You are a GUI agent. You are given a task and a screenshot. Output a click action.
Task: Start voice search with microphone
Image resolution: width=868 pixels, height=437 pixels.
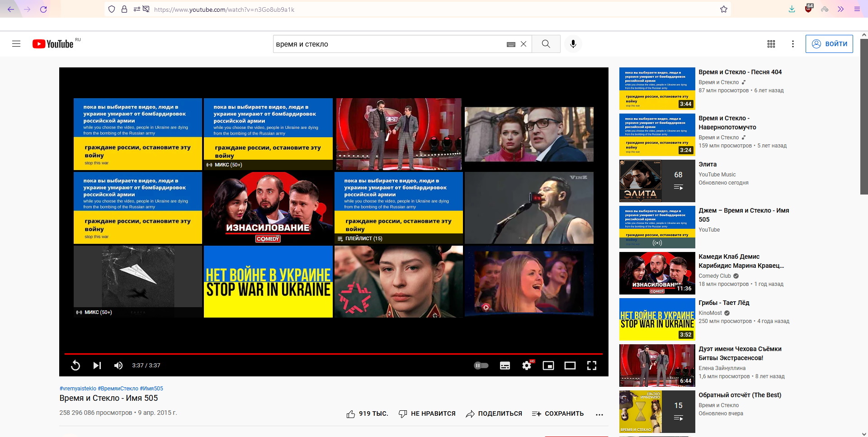click(x=573, y=44)
